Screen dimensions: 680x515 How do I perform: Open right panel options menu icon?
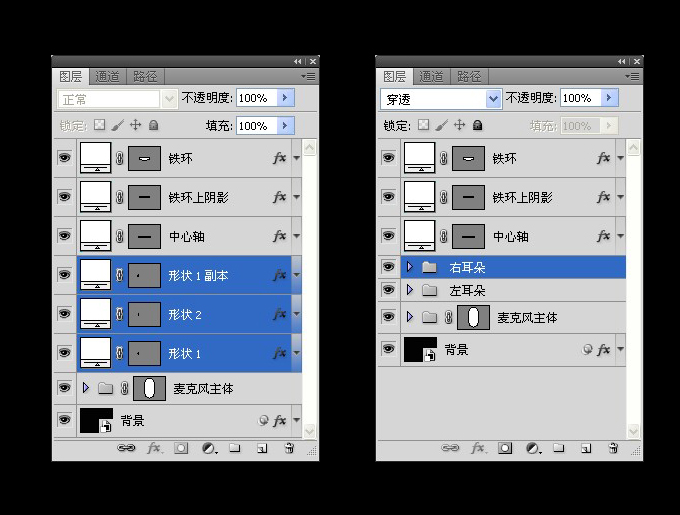[633, 77]
